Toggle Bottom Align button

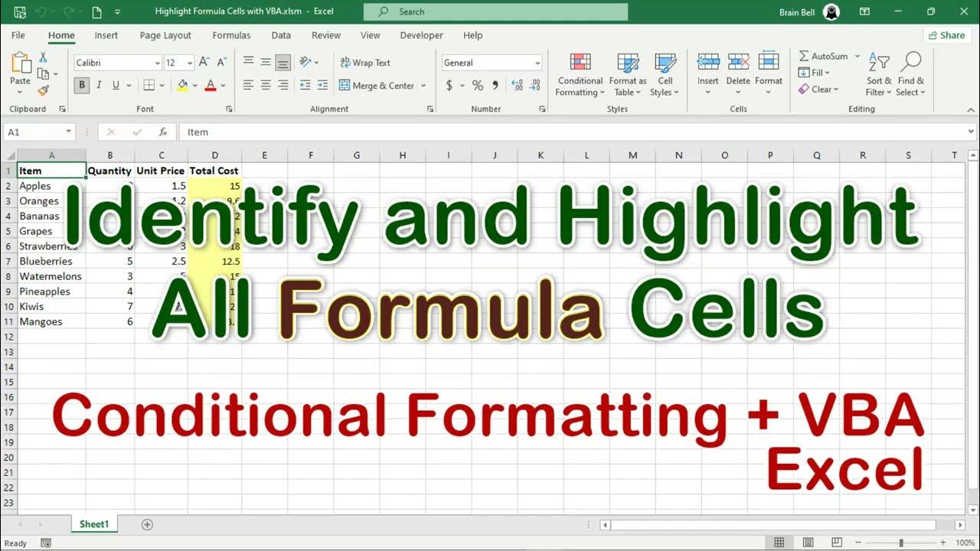tap(283, 63)
